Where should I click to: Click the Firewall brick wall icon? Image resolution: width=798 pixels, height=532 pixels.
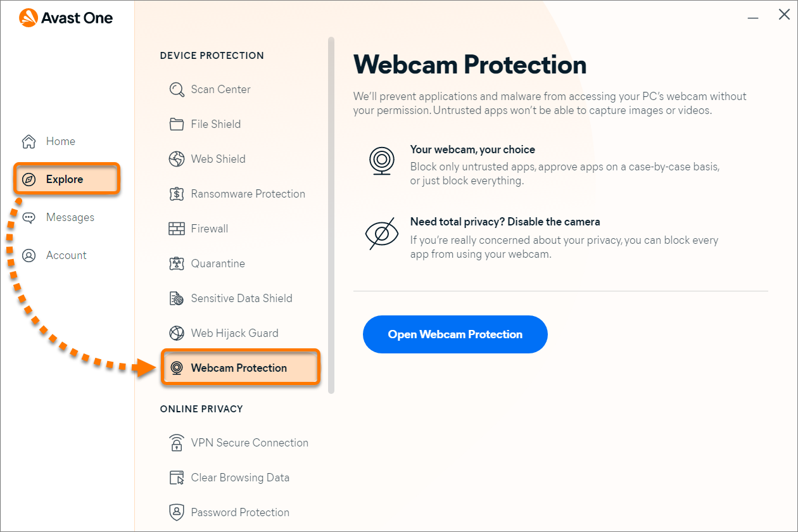[177, 229]
